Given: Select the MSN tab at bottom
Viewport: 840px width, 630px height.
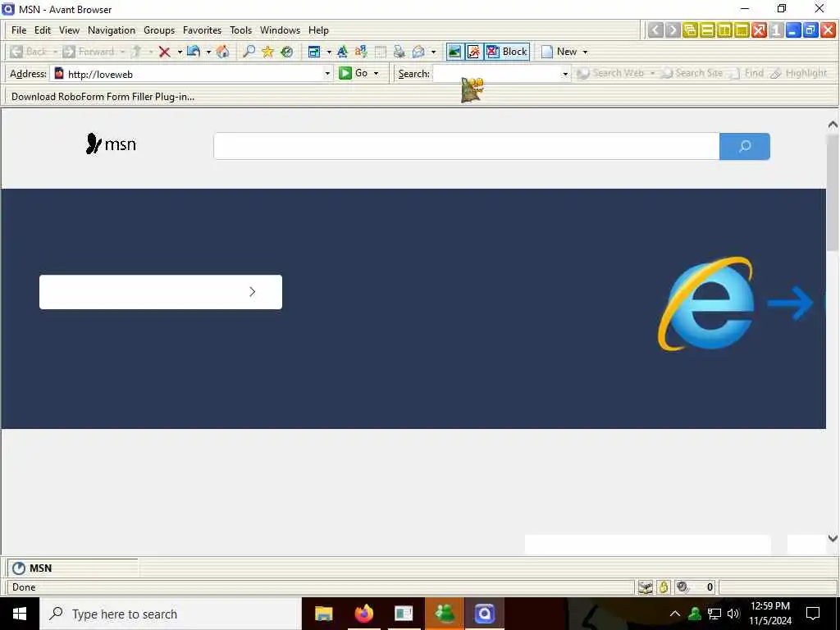Looking at the screenshot, I should [72, 568].
